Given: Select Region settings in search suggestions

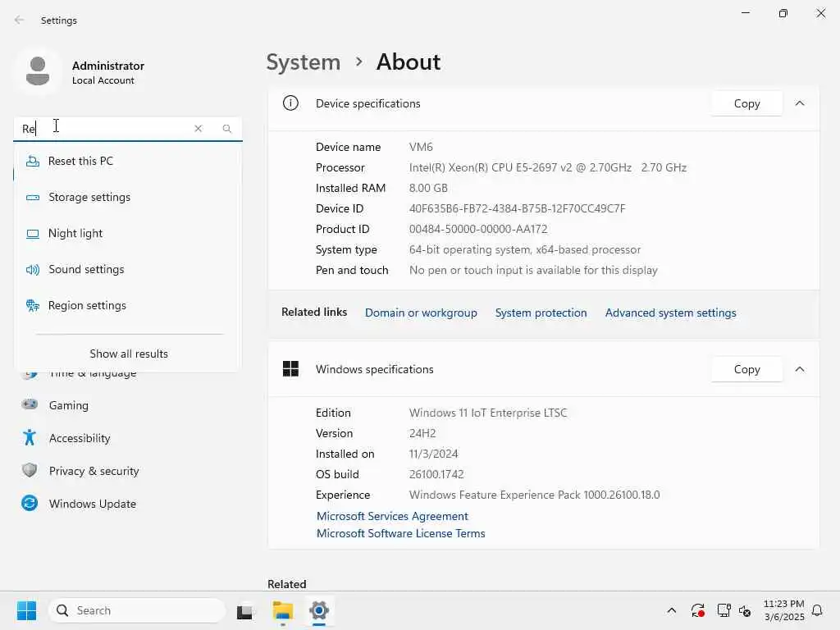Looking at the screenshot, I should tap(127, 305).
